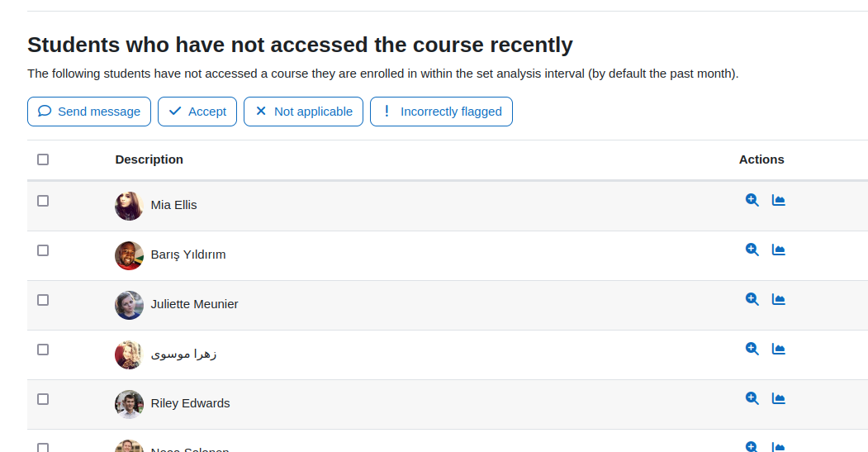This screenshot has height=452, width=868.
Task: Click the Incorrectly flagged button
Action: (x=441, y=112)
